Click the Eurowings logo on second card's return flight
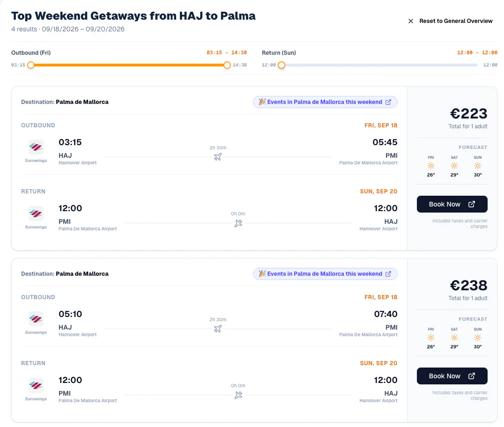The height and width of the screenshot is (427, 504). (36, 385)
